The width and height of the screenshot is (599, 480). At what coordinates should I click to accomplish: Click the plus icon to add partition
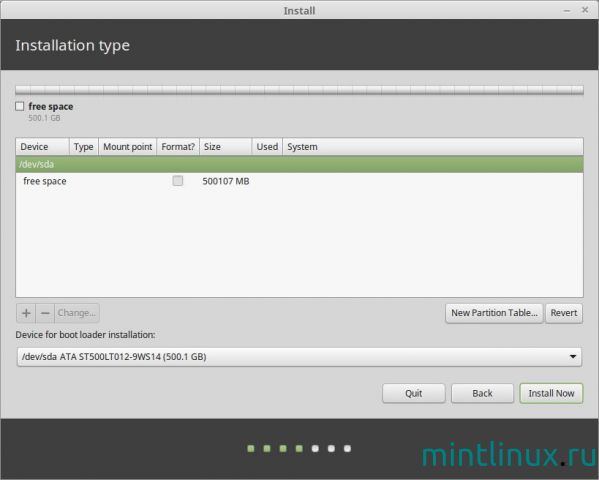26,313
